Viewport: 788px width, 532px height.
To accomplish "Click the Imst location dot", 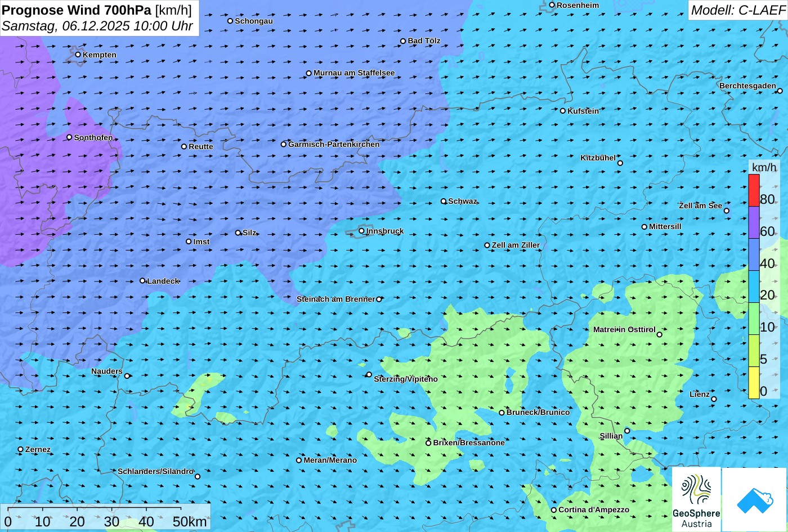I will (x=189, y=242).
